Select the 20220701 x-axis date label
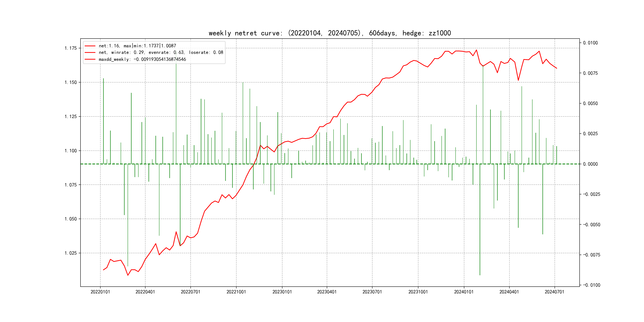The height and width of the screenshot is (322, 644). point(190,292)
